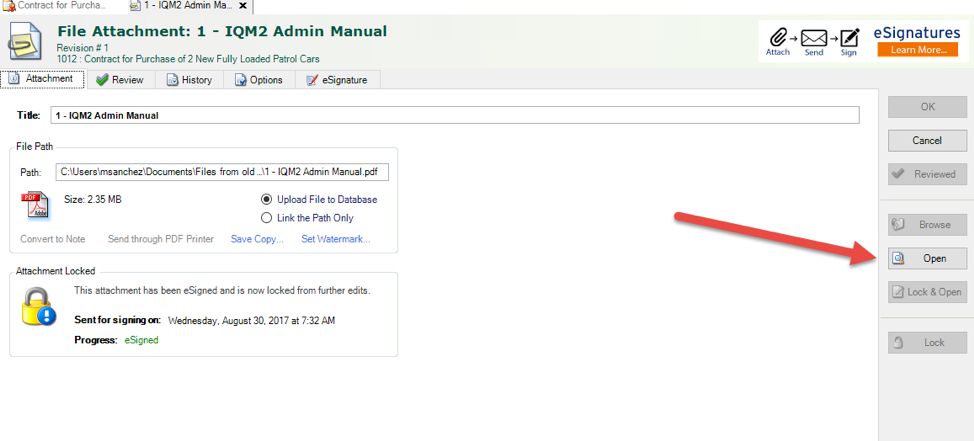Image resolution: width=974 pixels, height=441 pixels.
Task: Close the IQM2 Admin Manual tab
Action: (242, 6)
